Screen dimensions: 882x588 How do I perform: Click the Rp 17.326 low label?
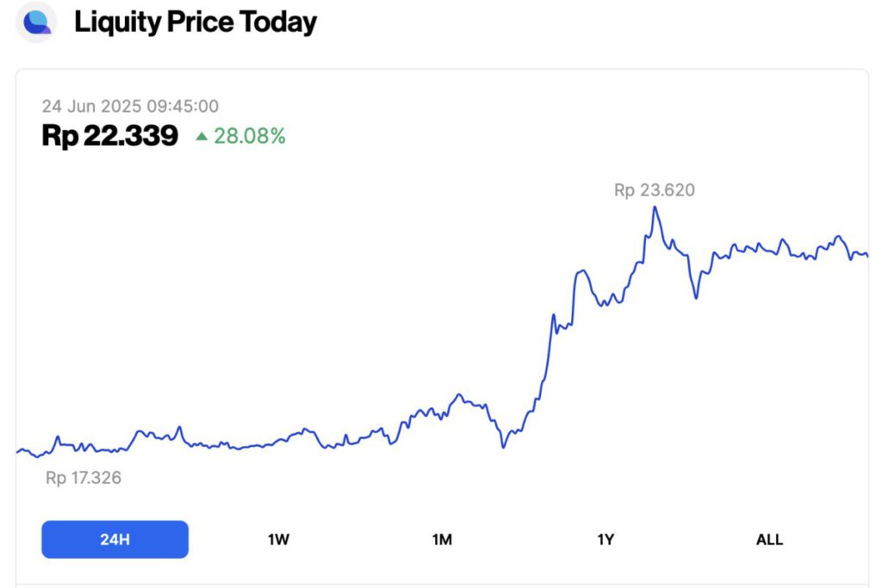[84, 478]
